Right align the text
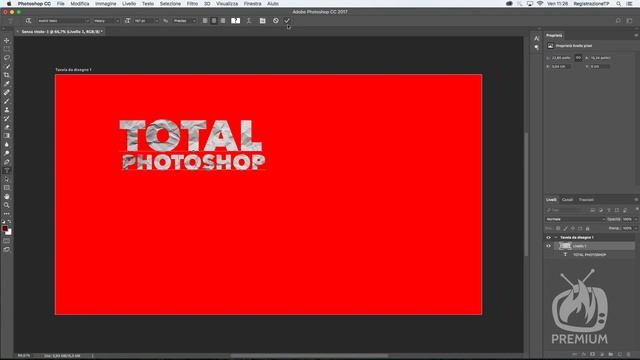Viewport: 640px width, 360px height. 223,20
